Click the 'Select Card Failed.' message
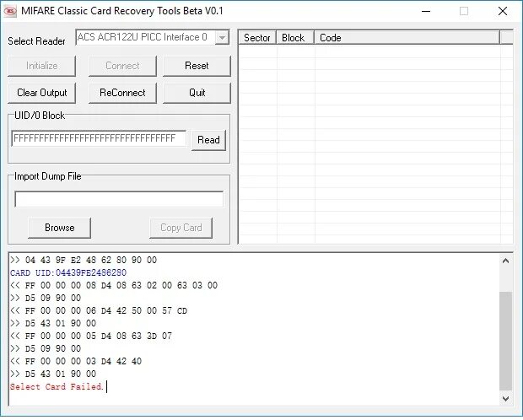 point(57,386)
